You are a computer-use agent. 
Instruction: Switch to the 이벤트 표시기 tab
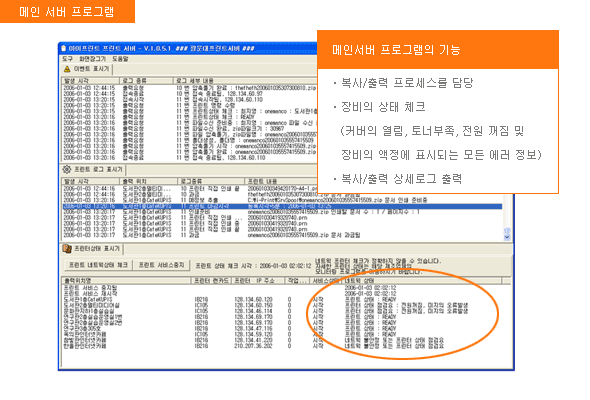click(87, 69)
